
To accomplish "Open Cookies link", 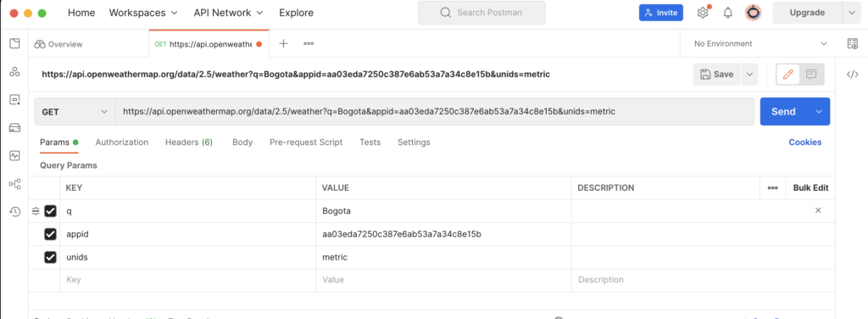I will [x=805, y=143].
